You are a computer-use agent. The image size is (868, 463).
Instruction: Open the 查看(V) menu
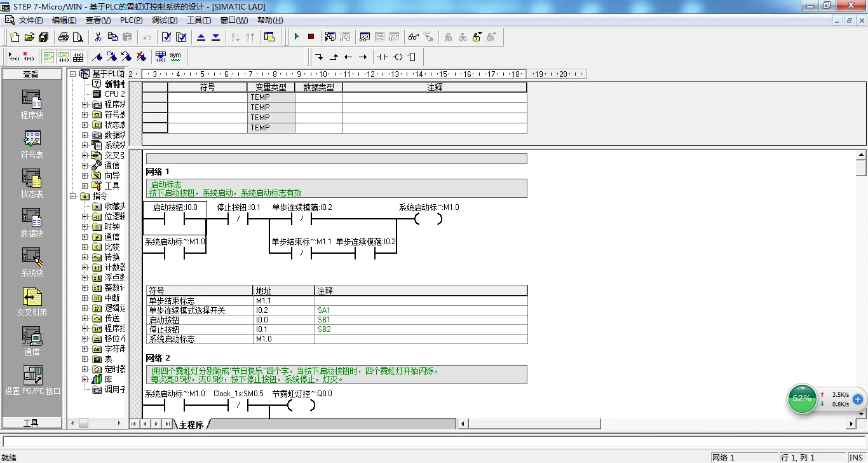(98, 20)
